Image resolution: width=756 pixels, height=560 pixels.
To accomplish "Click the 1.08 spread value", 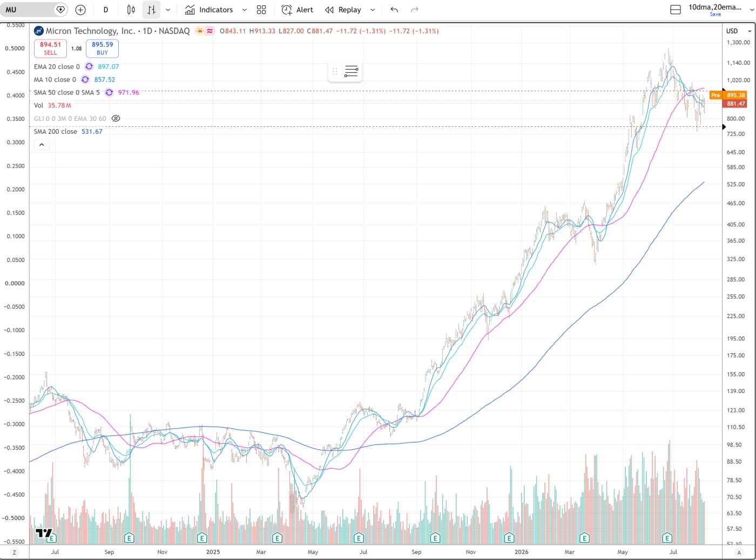I will tap(77, 49).
